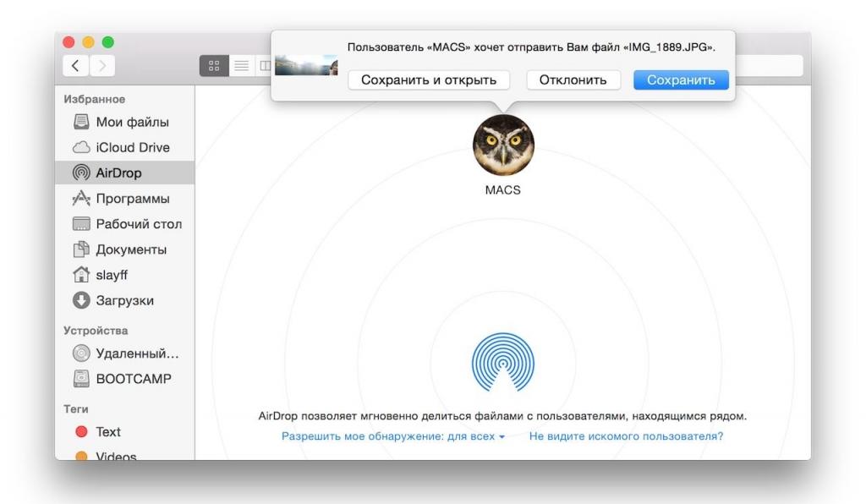Viewport: 866px width, 504px height.
Task: Select the orange Videos tag
Action: pos(125,454)
